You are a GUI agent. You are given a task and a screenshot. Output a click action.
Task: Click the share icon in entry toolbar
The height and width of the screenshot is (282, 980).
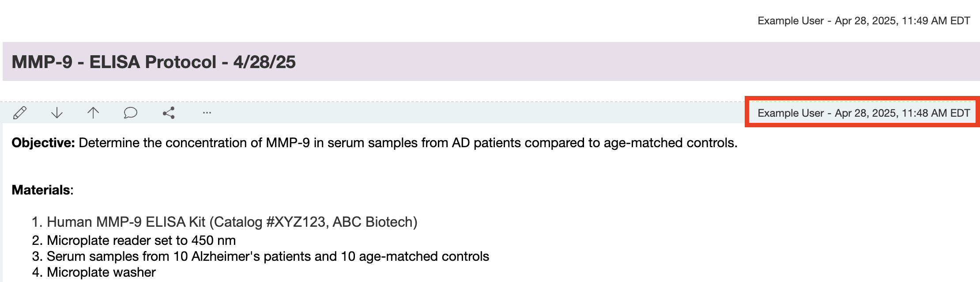(x=169, y=113)
